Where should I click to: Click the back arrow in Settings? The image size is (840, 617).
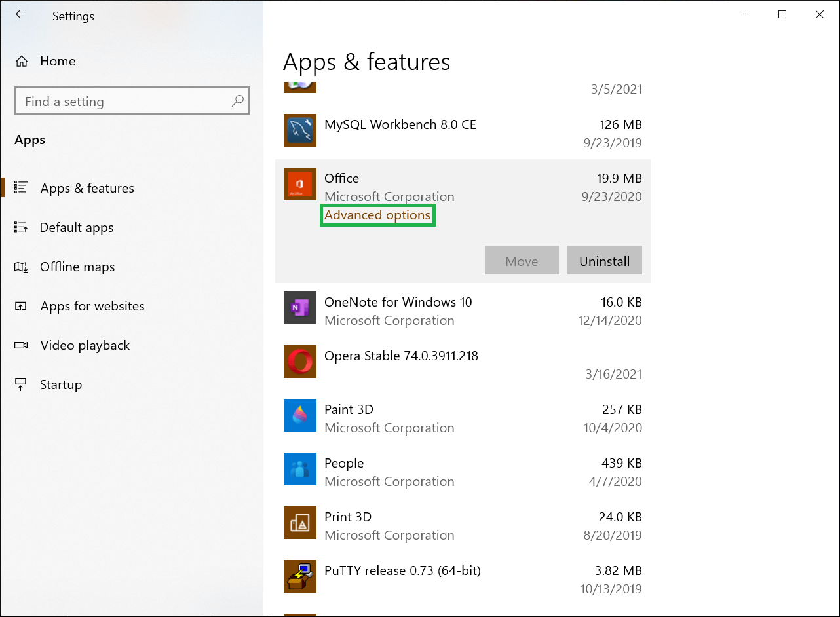[x=20, y=14]
